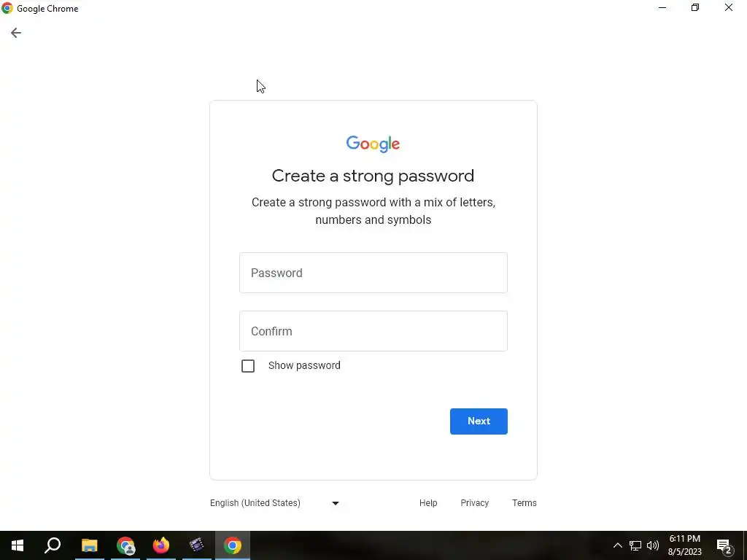Go back using the arrow icon
747x560 pixels.
16,33
